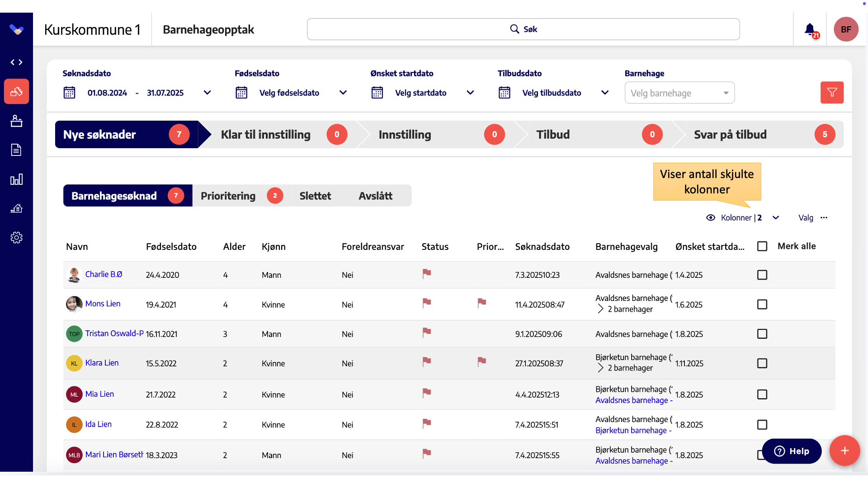Select checkbox for Charlie B.Ø row
Viewport: 868px width, 488px height.
tap(762, 275)
